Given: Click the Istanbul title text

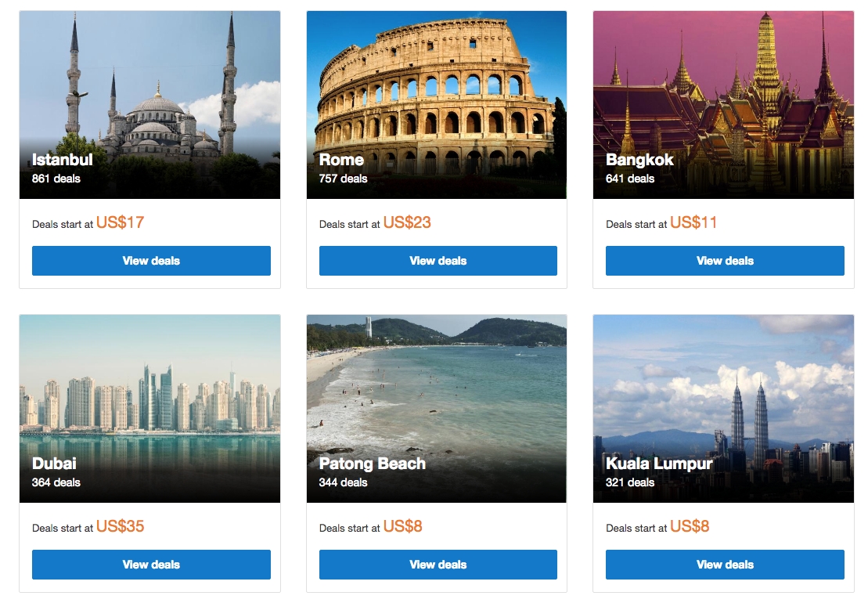Looking at the screenshot, I should 62,160.
